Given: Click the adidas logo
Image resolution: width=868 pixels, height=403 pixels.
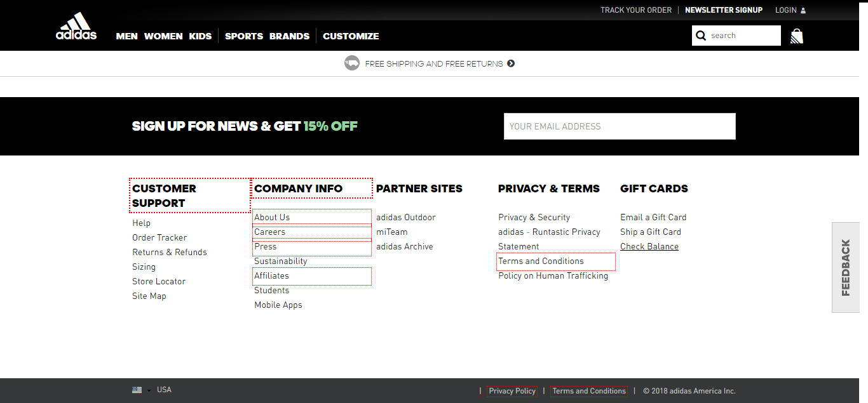Looking at the screenshot, I should (76, 27).
